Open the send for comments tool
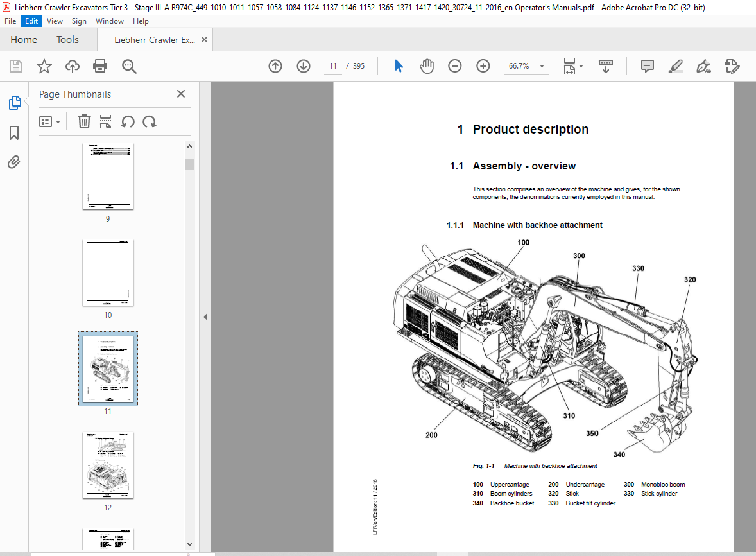Image resolution: width=756 pixels, height=556 pixels. [x=732, y=66]
